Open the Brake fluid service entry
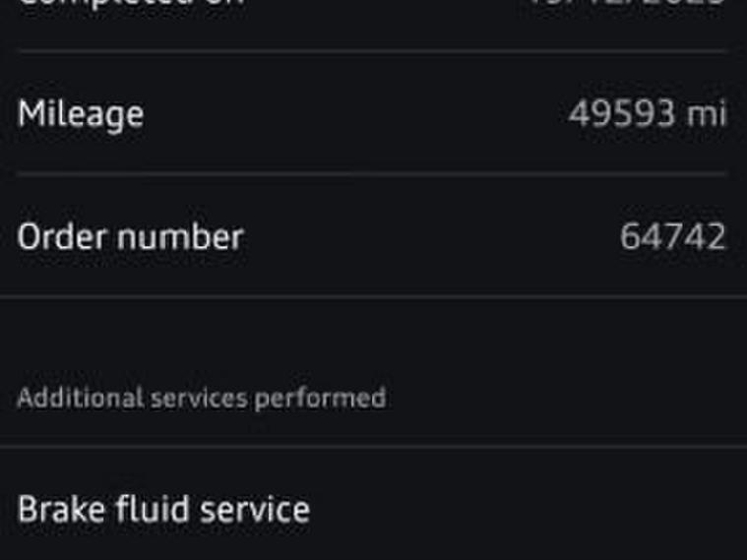Viewport: 747px width, 560px height. tap(163, 510)
